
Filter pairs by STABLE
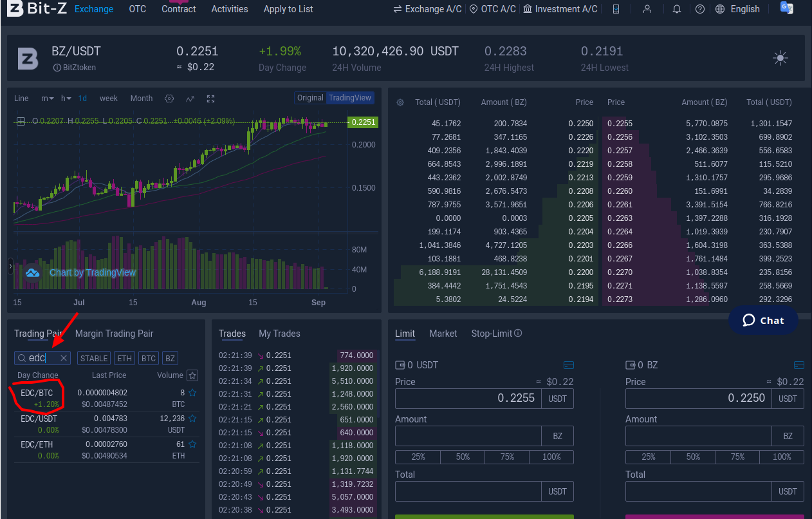(94, 358)
